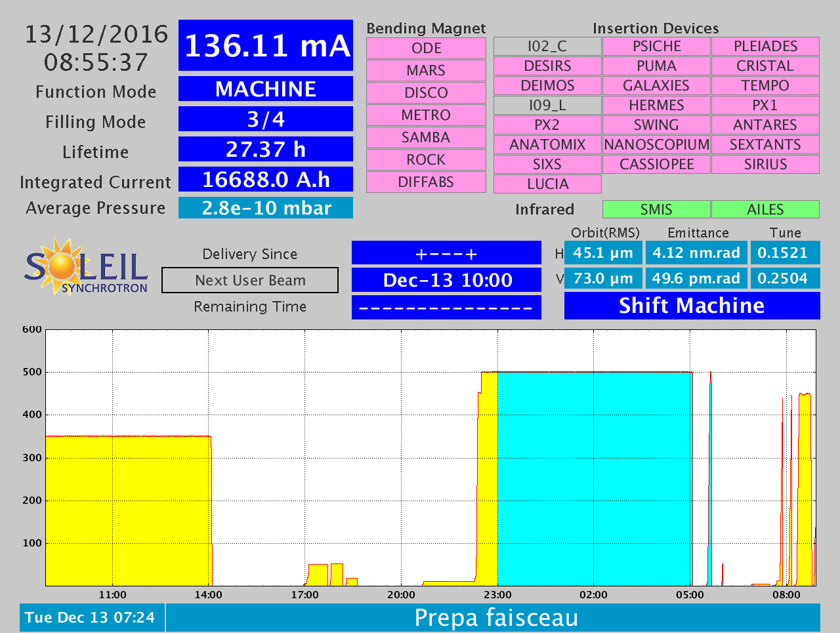
Task: Click the SIXS beamline box
Action: pyautogui.click(x=547, y=164)
